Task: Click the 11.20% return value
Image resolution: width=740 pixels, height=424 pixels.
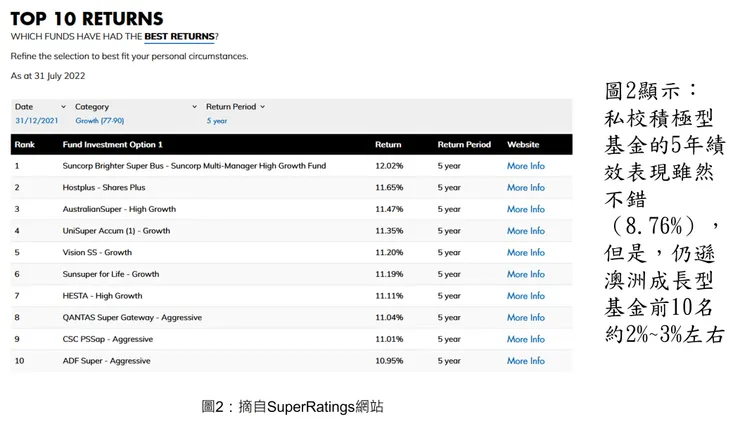Action: [x=389, y=253]
